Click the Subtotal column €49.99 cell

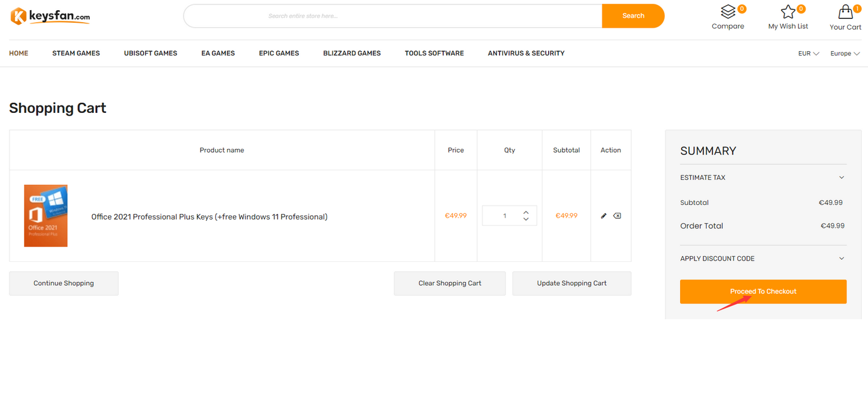566,216
